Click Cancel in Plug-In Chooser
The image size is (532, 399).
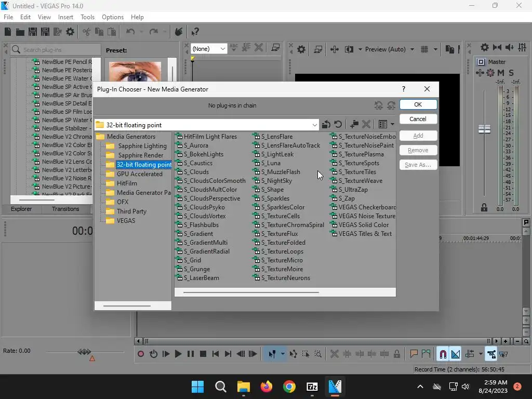[418, 119]
